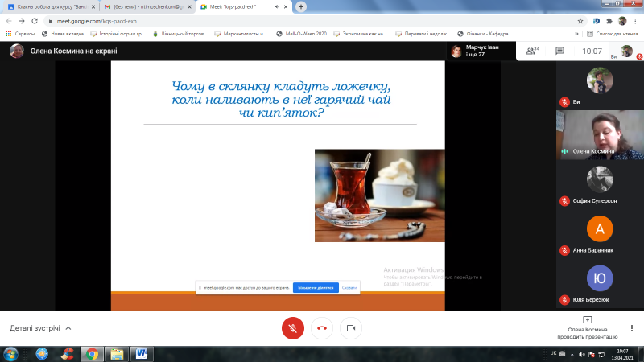
Task: Expand Деталі зустрічі details
Action: click(40, 328)
